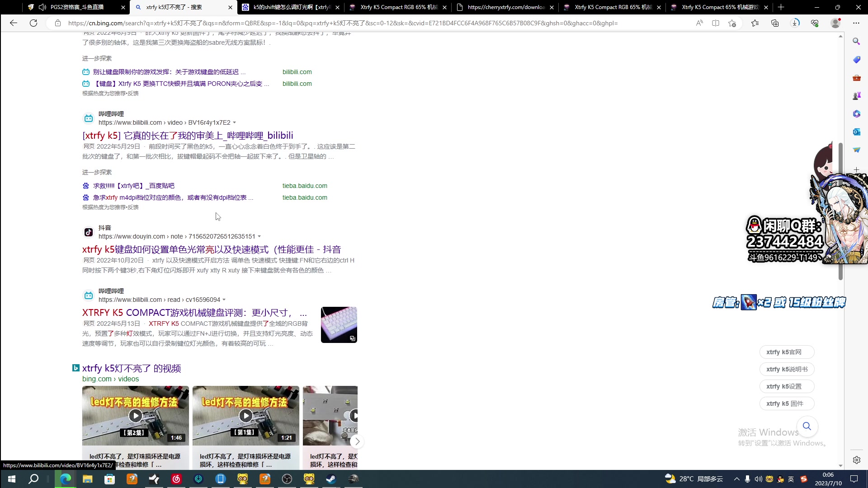
Task: Open xtrfy k5灯不亮了 的视频 heading
Action: pyautogui.click(x=132, y=368)
